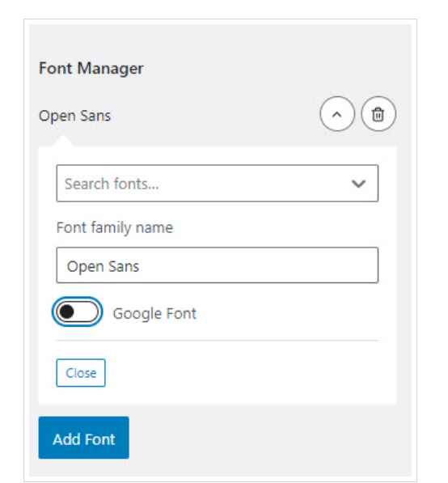The height and width of the screenshot is (483, 448).
Task: Click the Open Sans text in input
Action: click(x=103, y=266)
